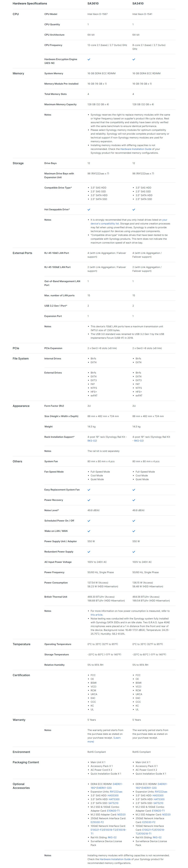
Task: Open the E25G30-F2 network card link for SA3410
Action: tap(149, 822)
